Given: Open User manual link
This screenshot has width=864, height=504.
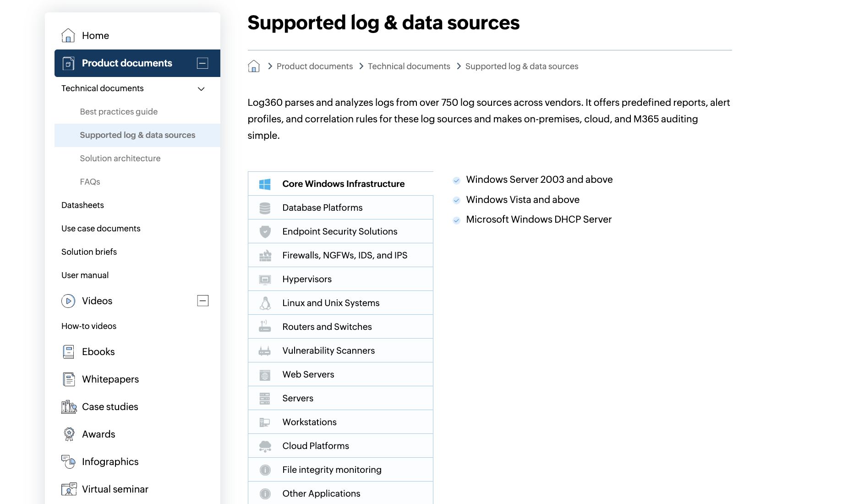Looking at the screenshot, I should point(85,275).
